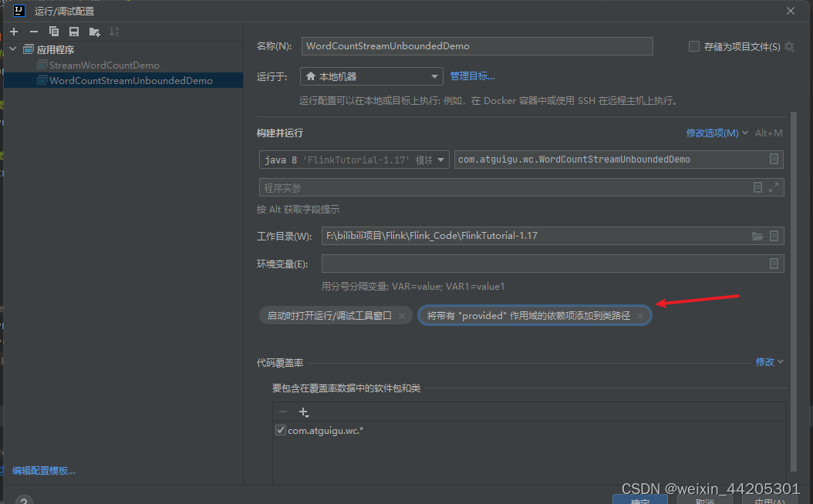Open the 修改选项(M) menu

pyautogui.click(x=711, y=133)
